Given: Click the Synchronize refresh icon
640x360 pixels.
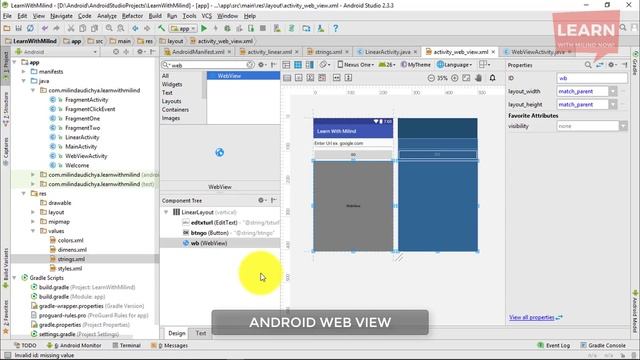Looking at the screenshot, I should pyautogui.click(x=30, y=29).
